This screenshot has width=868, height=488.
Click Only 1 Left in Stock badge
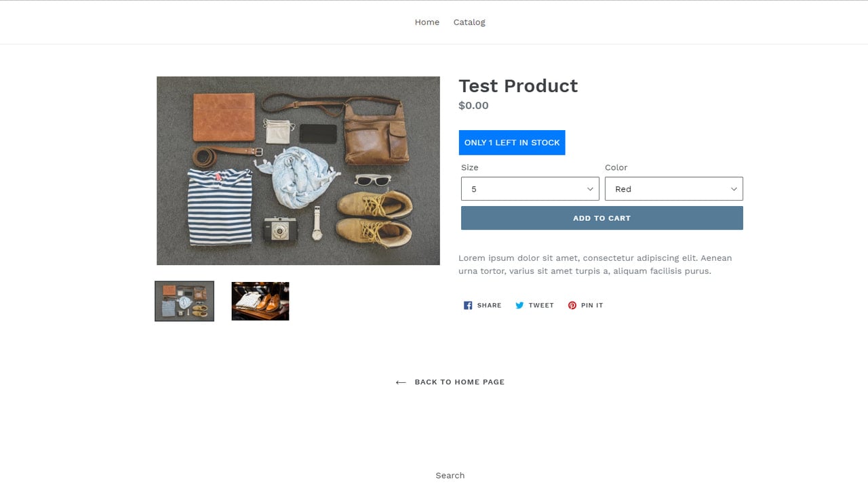(512, 142)
